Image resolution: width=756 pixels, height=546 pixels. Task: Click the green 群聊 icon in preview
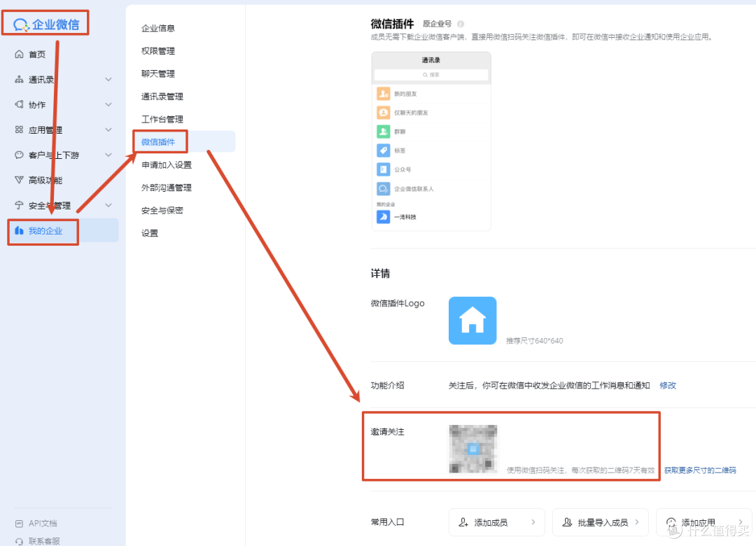(x=384, y=131)
